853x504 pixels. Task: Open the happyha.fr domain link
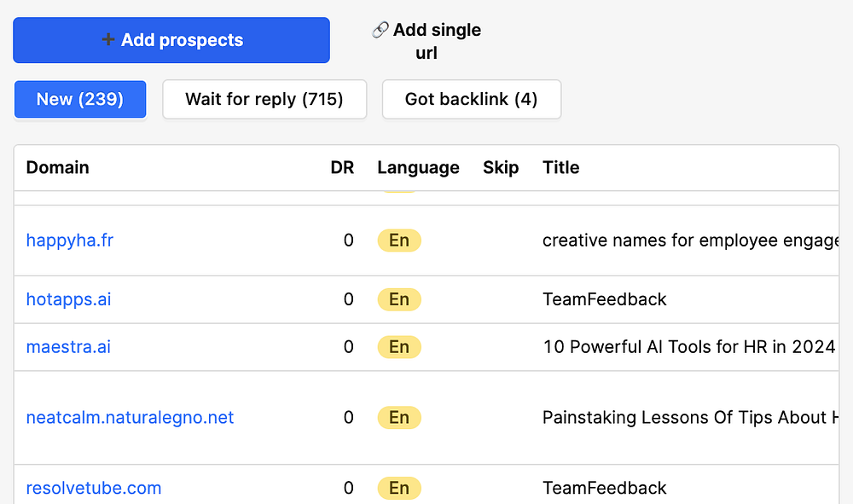(70, 240)
